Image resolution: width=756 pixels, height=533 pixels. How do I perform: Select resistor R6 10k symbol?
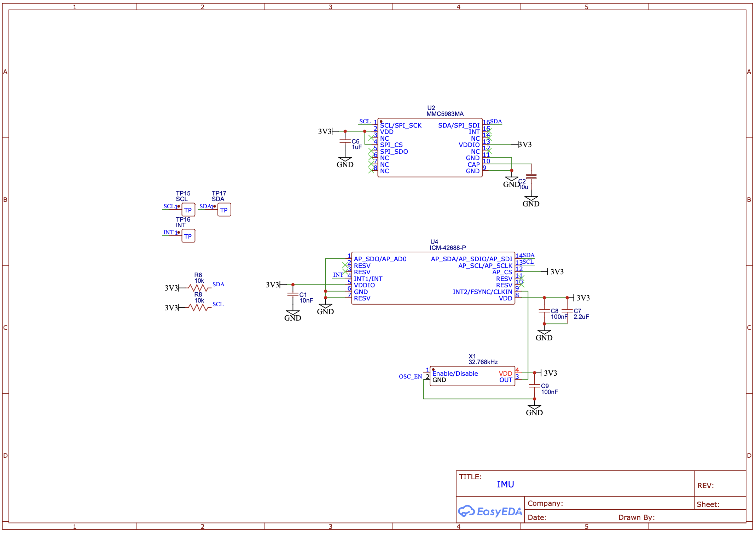(198, 288)
